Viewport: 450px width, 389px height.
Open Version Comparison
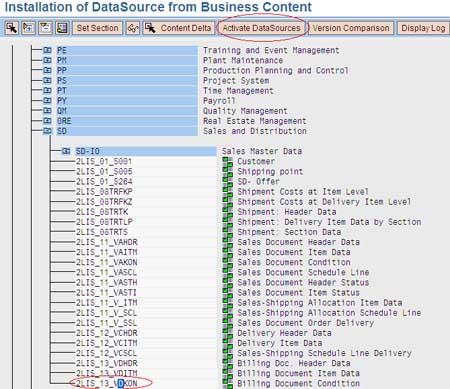tap(351, 28)
